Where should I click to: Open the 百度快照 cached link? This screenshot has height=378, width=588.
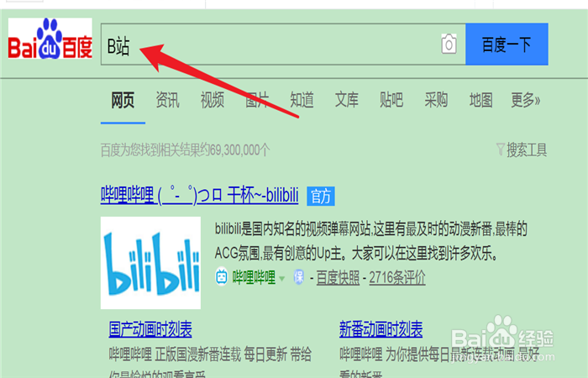point(338,278)
